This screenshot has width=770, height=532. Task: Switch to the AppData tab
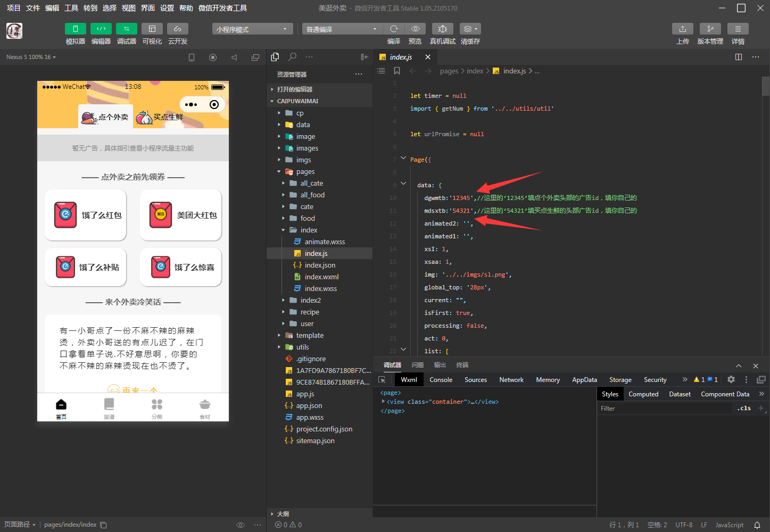[x=584, y=379]
